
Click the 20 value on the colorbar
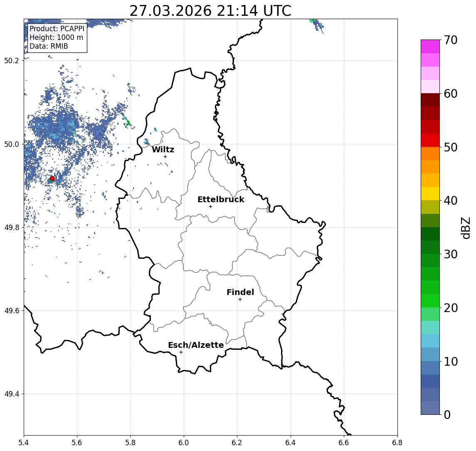(451, 307)
